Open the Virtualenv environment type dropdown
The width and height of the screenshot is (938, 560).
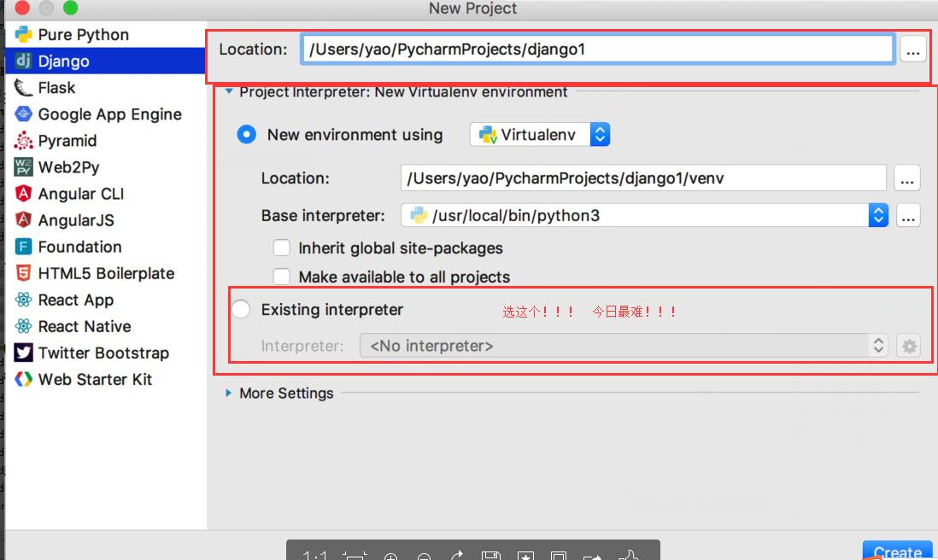[540, 135]
